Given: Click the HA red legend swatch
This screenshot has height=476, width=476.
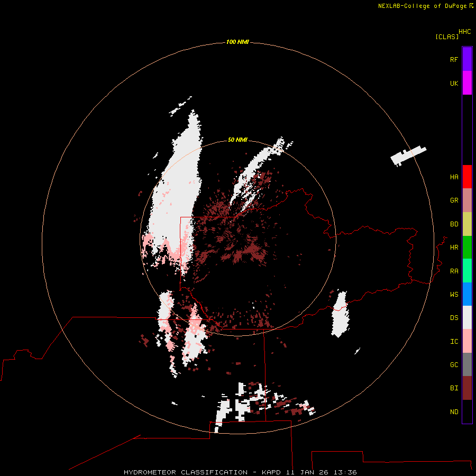Looking at the screenshot, I should (467, 177).
